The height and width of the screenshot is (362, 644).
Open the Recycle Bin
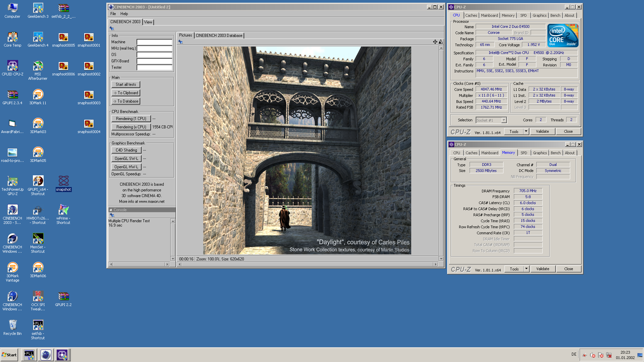point(12,327)
